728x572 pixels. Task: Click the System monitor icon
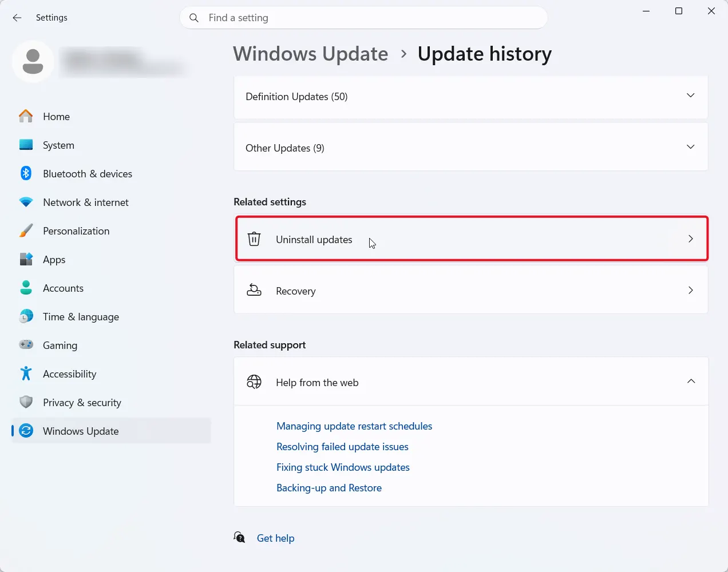point(26,145)
